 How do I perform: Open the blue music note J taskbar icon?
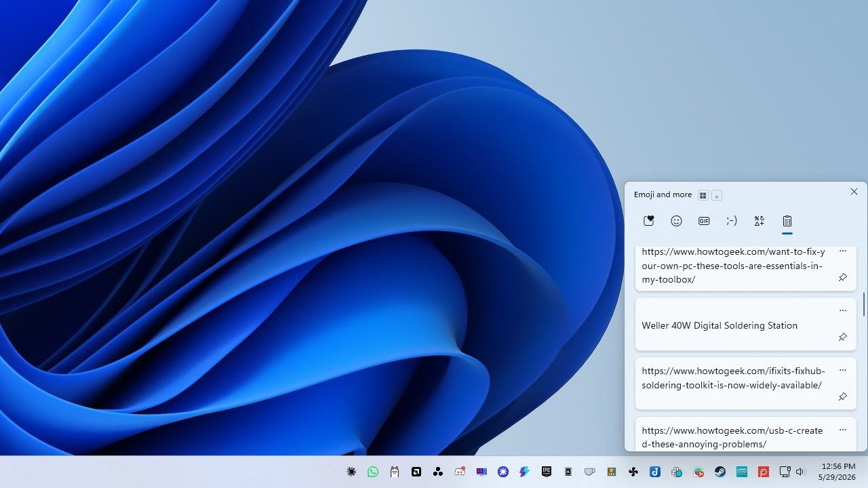tap(655, 472)
